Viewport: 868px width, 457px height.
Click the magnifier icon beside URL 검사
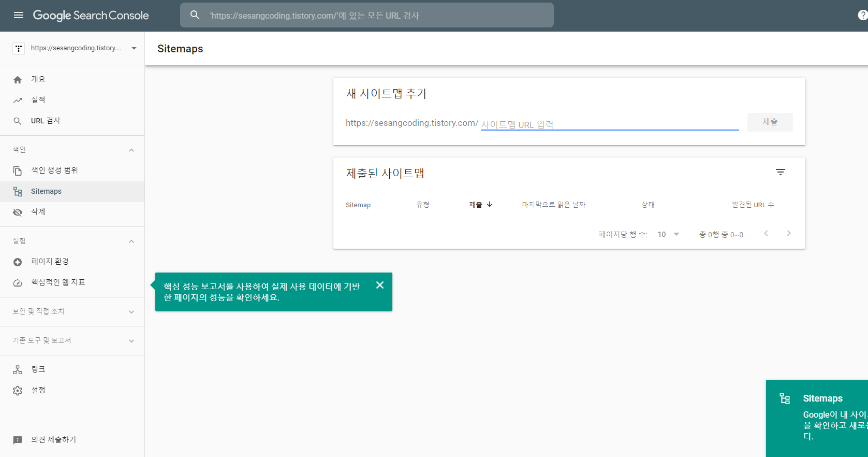click(18, 121)
